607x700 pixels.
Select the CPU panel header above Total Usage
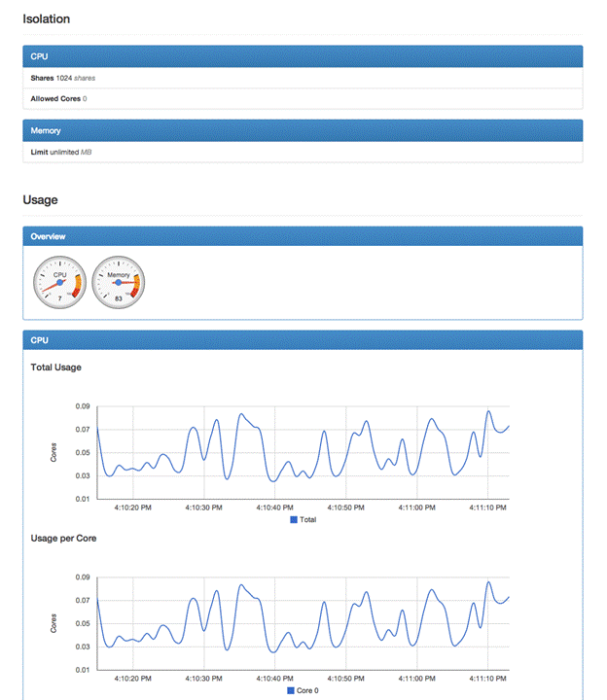(x=302, y=340)
